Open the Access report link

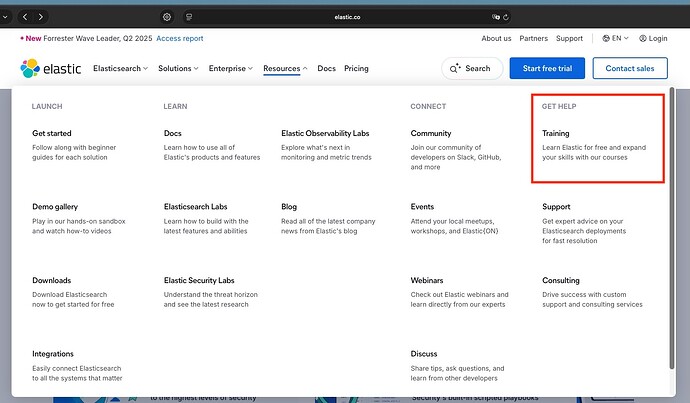(180, 38)
